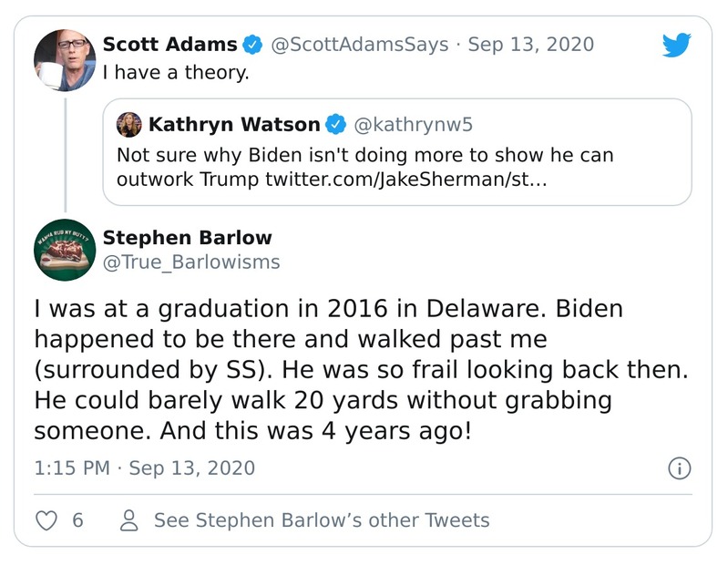
Task: Click the Twitter bird logo
Action: pos(676,45)
